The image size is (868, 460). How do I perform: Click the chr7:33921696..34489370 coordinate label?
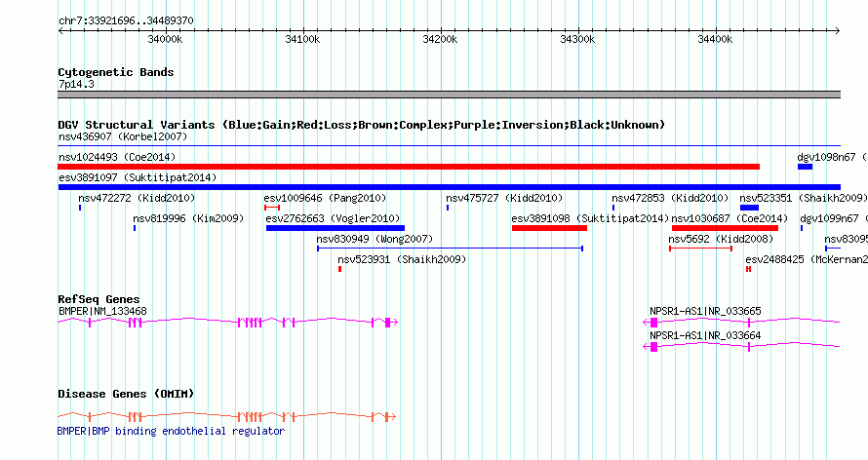[126, 21]
